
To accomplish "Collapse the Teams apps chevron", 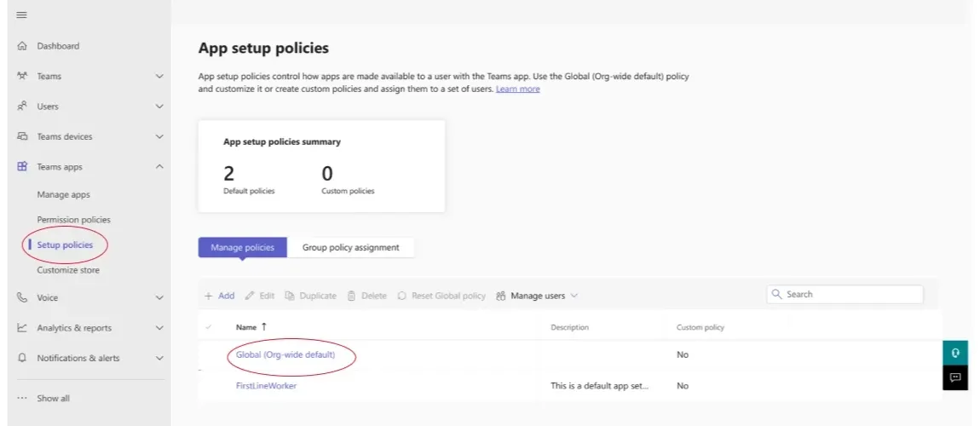I will (159, 167).
